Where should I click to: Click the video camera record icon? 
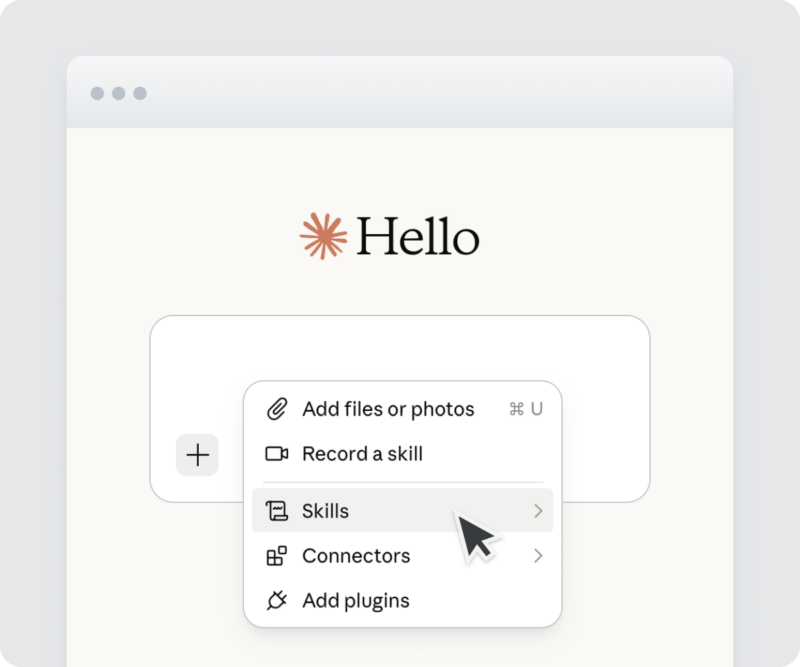tap(277, 454)
